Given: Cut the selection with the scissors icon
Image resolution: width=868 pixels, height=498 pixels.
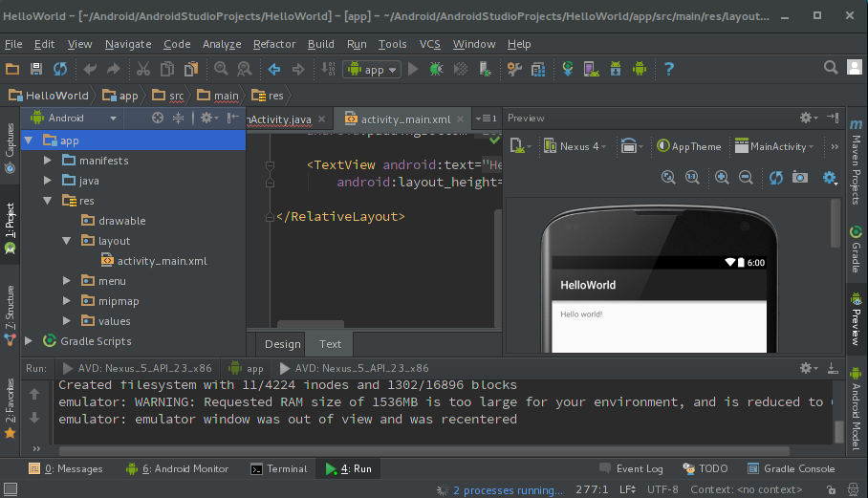Looking at the screenshot, I should coord(143,69).
